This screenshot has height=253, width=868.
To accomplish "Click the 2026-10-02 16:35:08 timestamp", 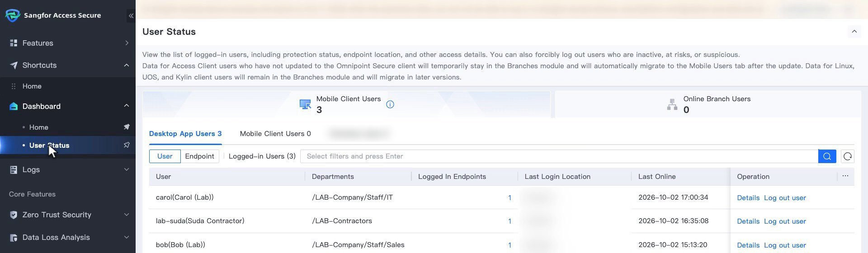I will pyautogui.click(x=673, y=221).
